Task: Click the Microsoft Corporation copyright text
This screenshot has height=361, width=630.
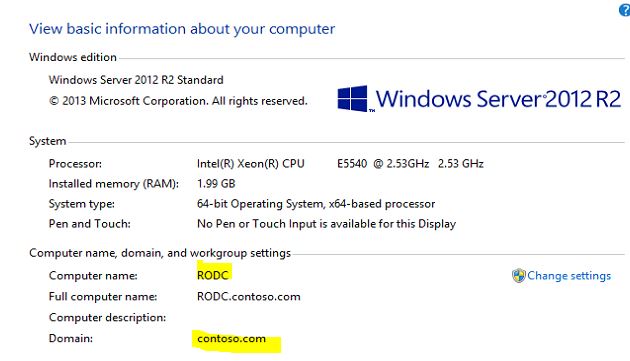Action: 178,101
